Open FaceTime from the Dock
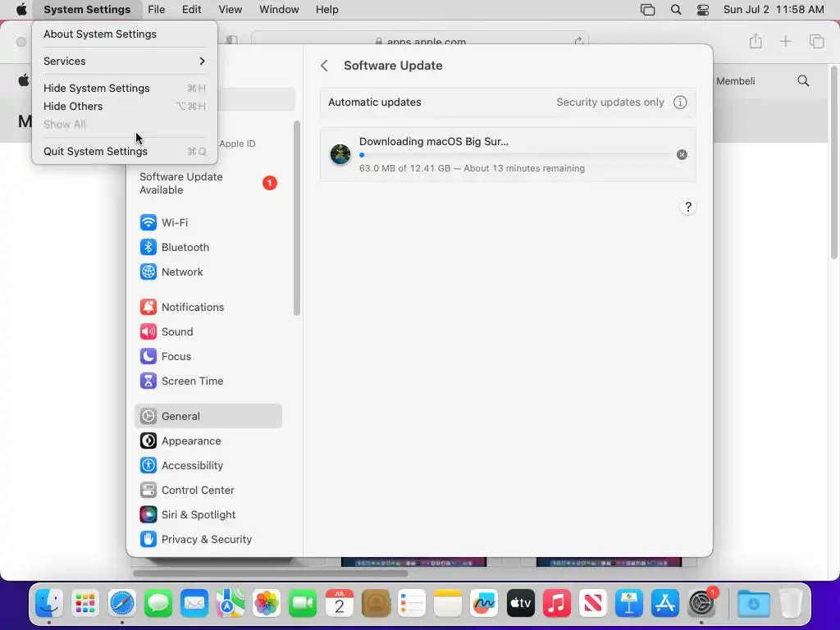The image size is (840, 630). (x=303, y=604)
